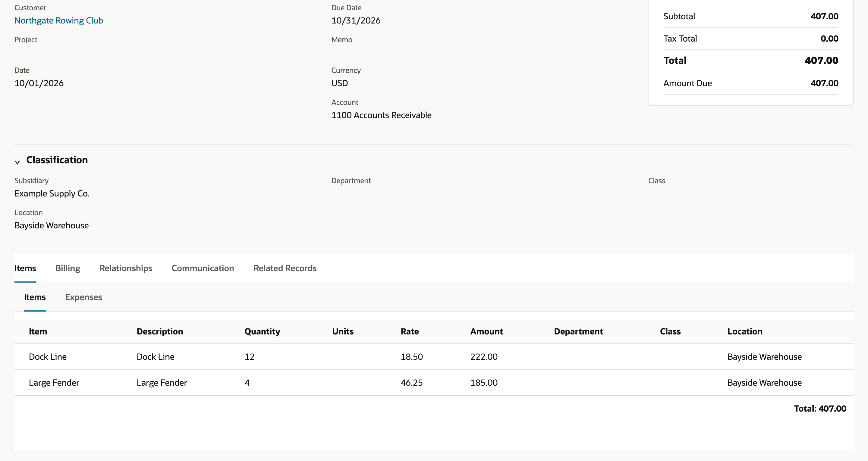Click the table's Location column header

click(745, 332)
